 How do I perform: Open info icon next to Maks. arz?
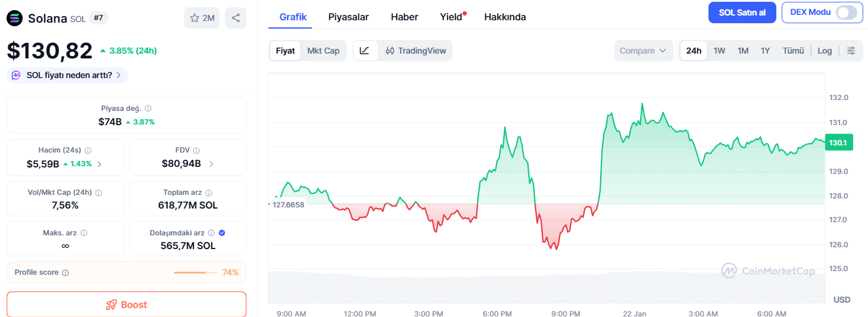(84, 233)
